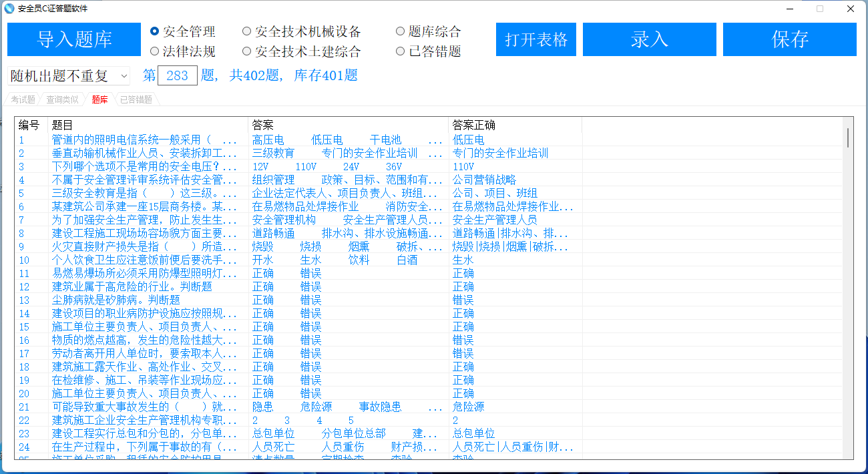选择「题库综合」单选项
Image resolution: width=868 pixels, height=474 pixels.
[399, 31]
